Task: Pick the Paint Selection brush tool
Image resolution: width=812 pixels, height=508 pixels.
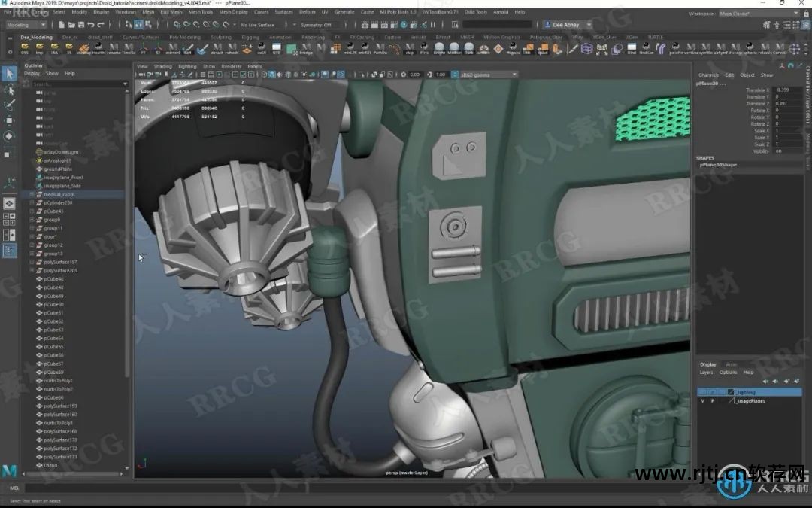Action: (9, 105)
